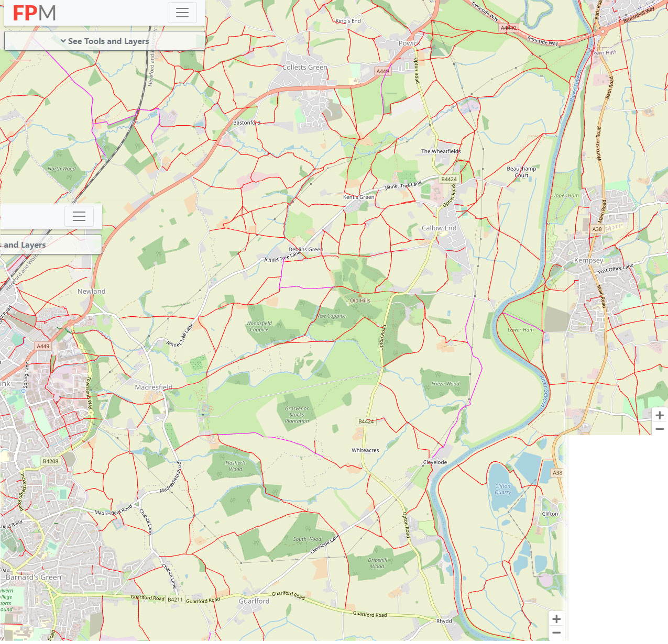This screenshot has height=644, width=668.
Task: Click the Clifton Quarry label
Action: coord(502,489)
